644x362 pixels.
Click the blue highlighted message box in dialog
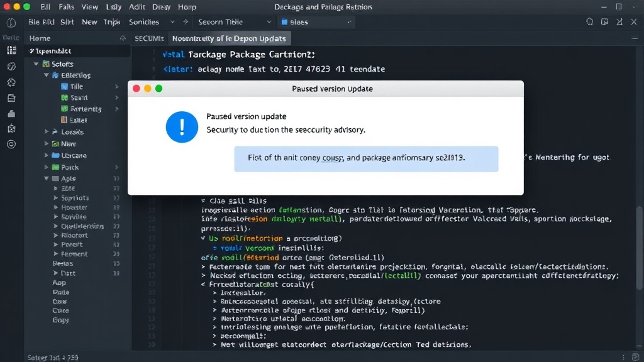[x=366, y=159]
